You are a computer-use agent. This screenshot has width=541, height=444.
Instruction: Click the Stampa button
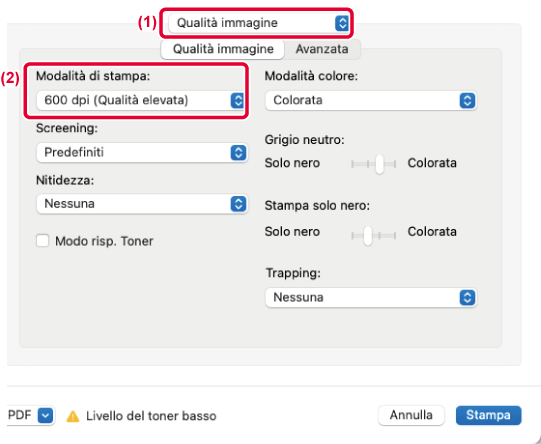click(x=488, y=415)
